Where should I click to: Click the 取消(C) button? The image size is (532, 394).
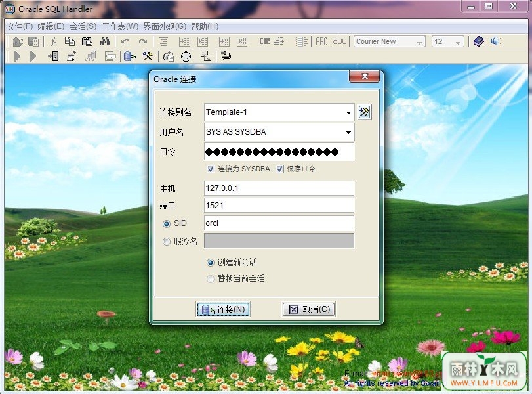[308, 309]
